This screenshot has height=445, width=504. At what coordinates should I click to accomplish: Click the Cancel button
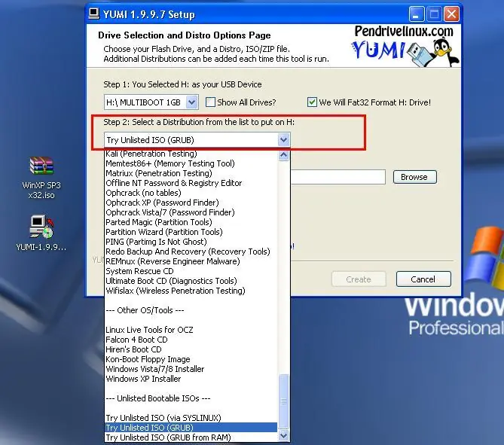[423, 279]
